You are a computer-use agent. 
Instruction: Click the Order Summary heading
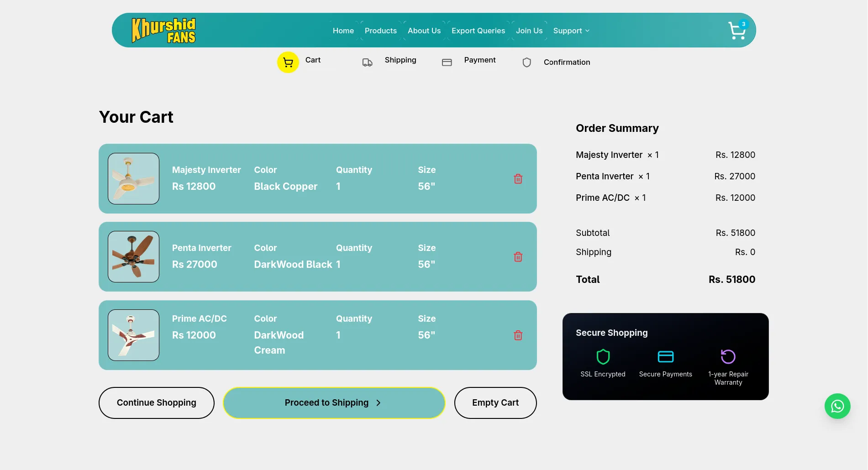(x=617, y=128)
